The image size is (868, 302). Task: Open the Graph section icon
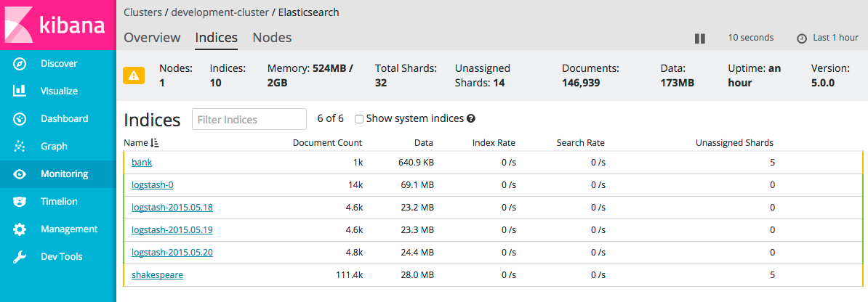point(20,147)
